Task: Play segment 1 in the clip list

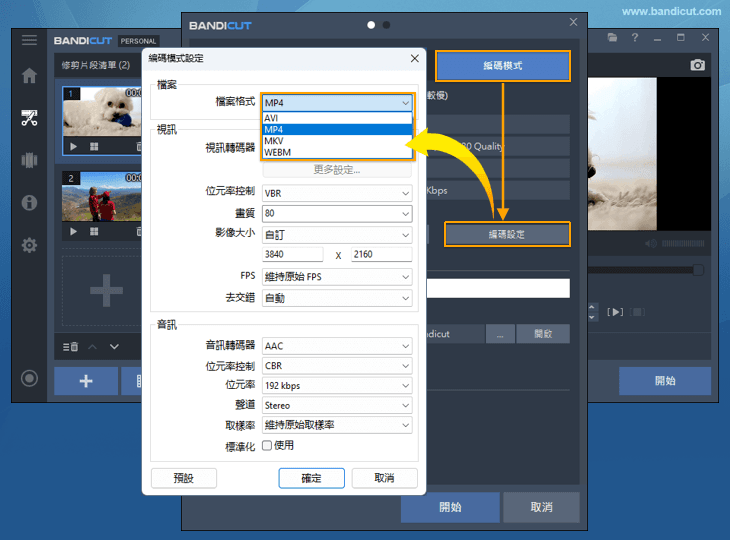Action: tap(73, 146)
